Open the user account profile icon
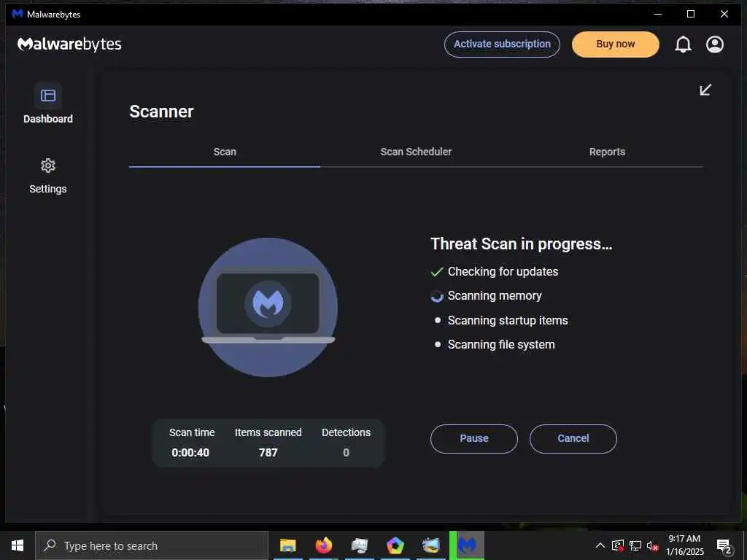Viewport: 747px width, 560px height. 715,44
